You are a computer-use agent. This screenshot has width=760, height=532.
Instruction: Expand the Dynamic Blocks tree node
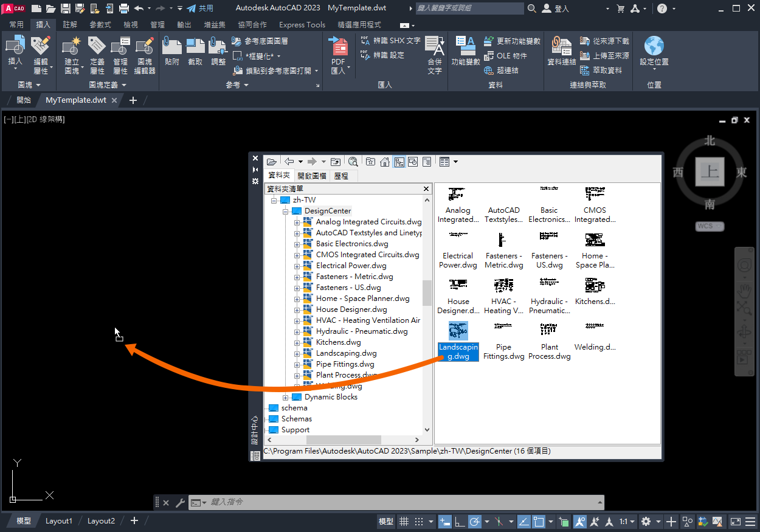click(286, 397)
